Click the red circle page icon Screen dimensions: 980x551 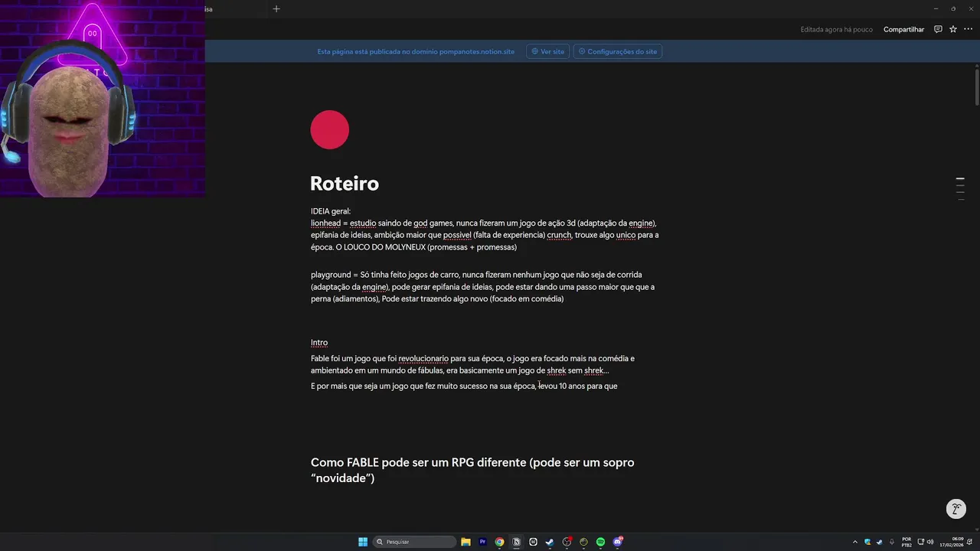[330, 129]
